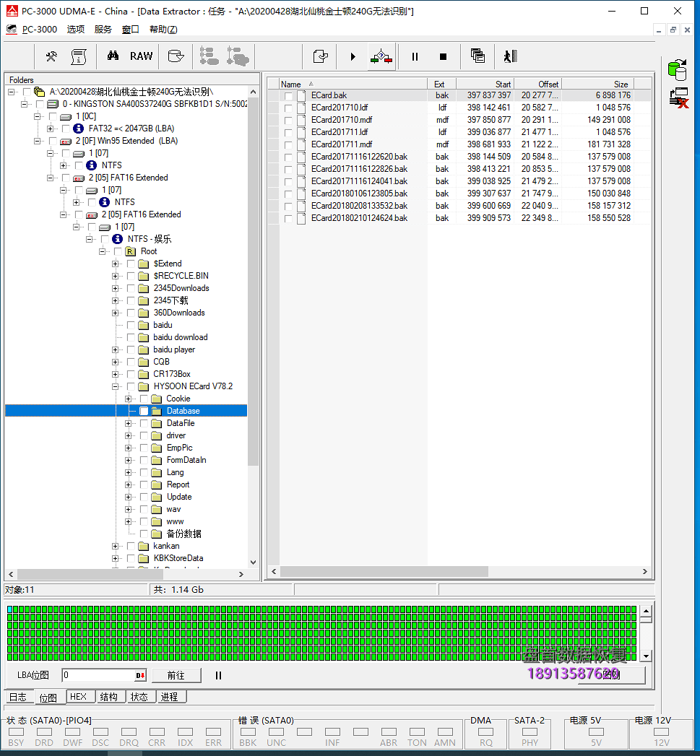The height and width of the screenshot is (756, 700).
Task: Collapse the Root node
Action: tap(102, 252)
